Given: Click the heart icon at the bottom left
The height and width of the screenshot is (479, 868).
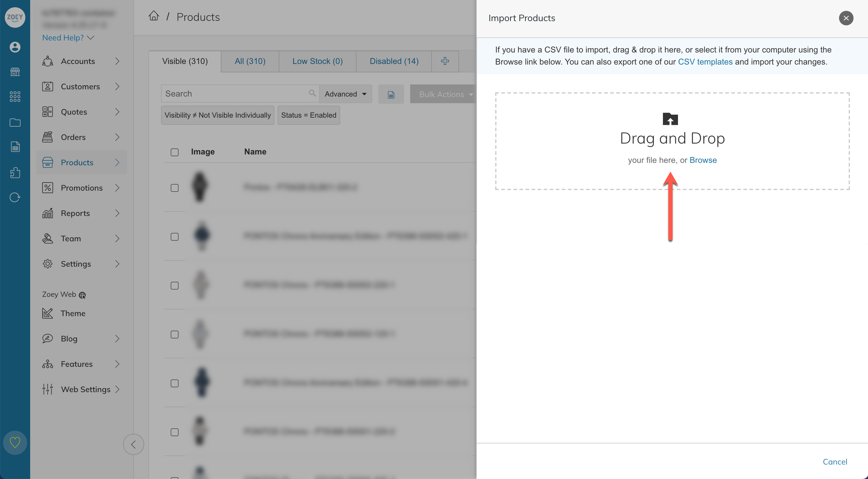Looking at the screenshot, I should pyautogui.click(x=15, y=442).
